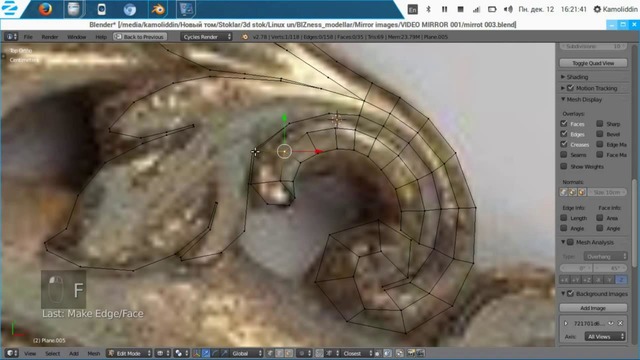Enable vertex normals display icon
Viewport: 640px width, 360px height.
click(x=564, y=192)
